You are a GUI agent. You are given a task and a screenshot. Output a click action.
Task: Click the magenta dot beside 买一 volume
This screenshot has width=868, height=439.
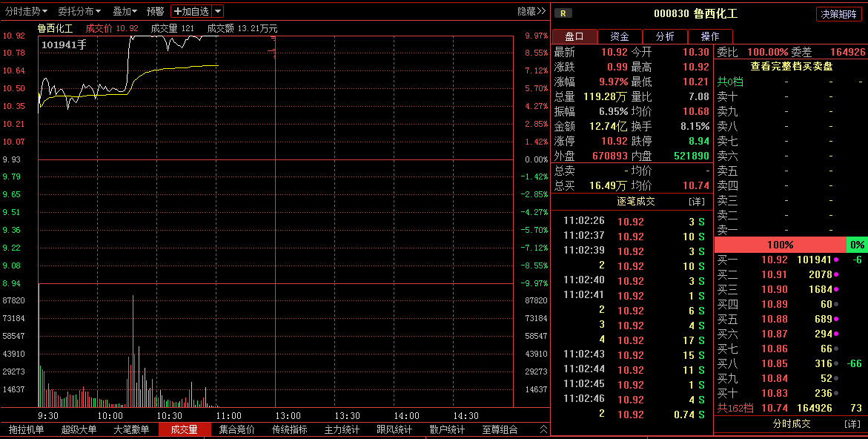837,260
